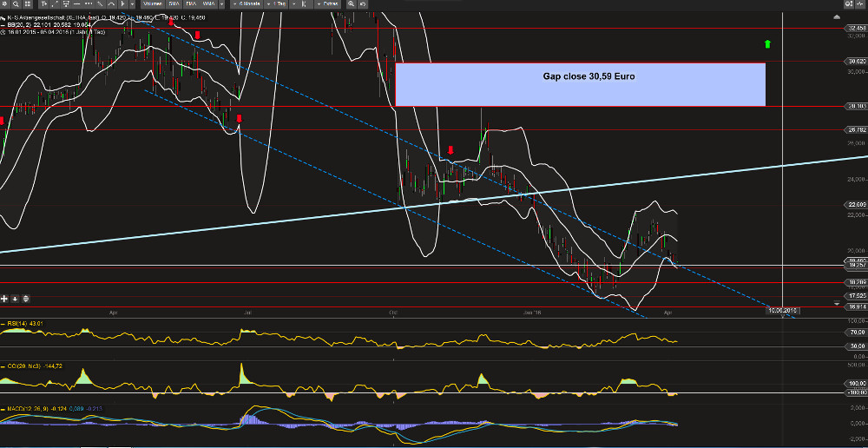Screen dimensions: 868x448
Task: Select the arc curve drawing tool
Action: coord(111,3)
